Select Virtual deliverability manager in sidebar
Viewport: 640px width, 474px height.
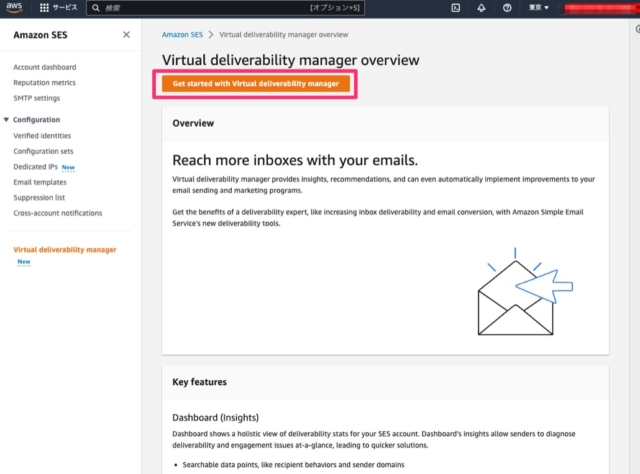[x=64, y=249]
